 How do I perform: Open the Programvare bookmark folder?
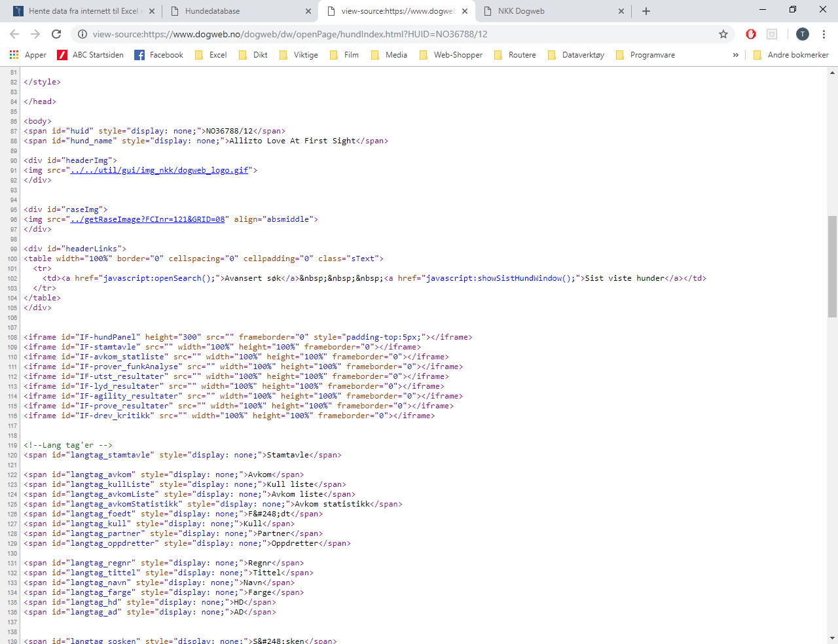pos(646,55)
